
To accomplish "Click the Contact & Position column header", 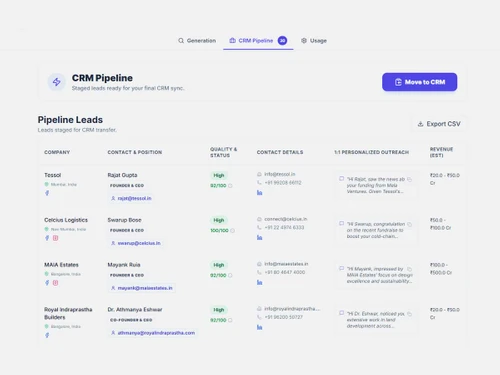I will (x=135, y=152).
